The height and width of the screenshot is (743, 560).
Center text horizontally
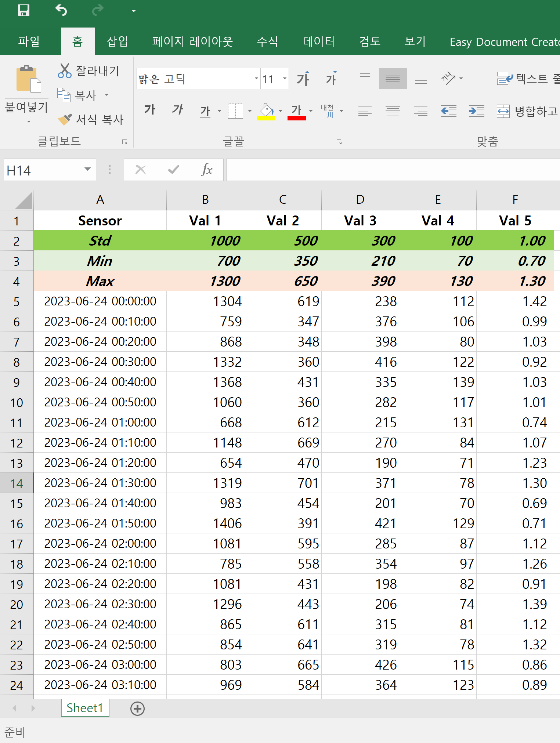point(393,110)
